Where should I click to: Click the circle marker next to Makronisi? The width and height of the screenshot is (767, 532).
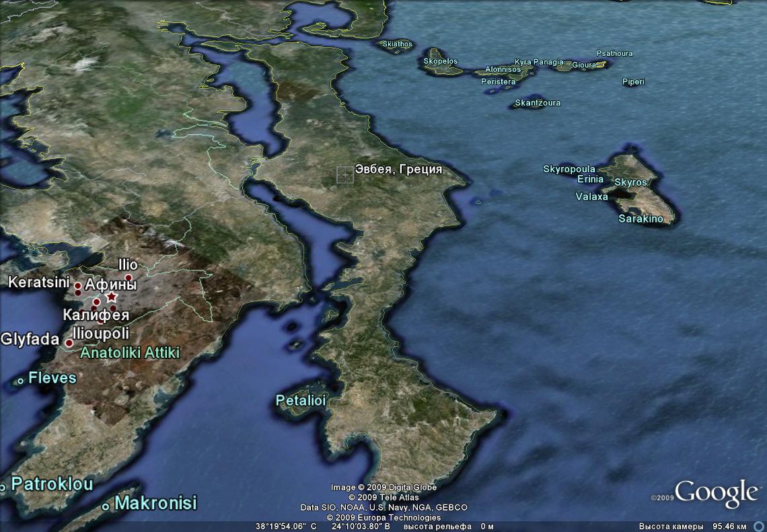[x=106, y=506]
